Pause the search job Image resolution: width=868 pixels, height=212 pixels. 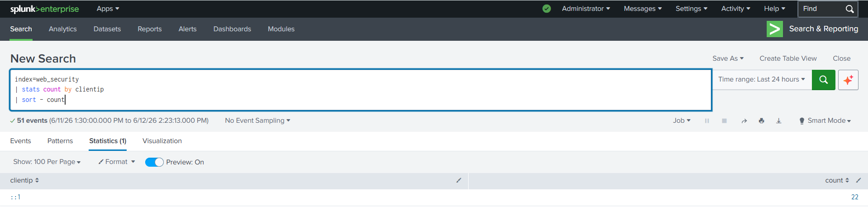point(707,121)
